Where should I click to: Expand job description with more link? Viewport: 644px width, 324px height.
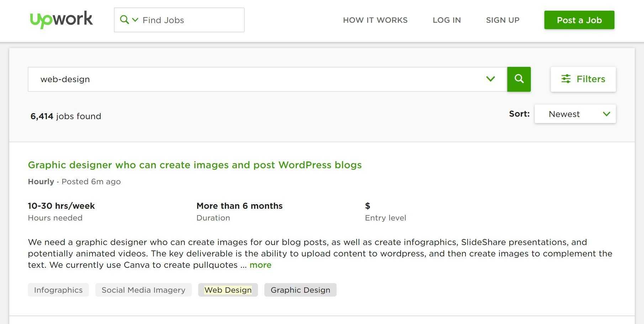click(x=260, y=265)
